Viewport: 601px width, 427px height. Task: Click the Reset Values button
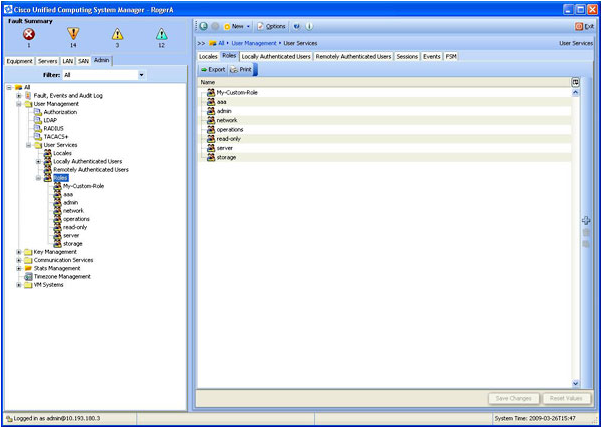click(x=566, y=398)
